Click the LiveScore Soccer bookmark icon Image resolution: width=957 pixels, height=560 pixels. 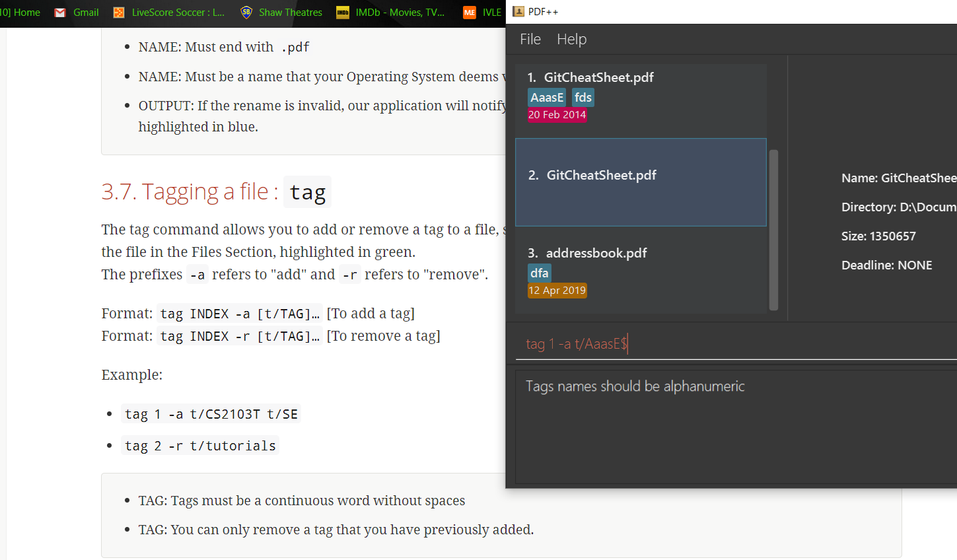119,13
